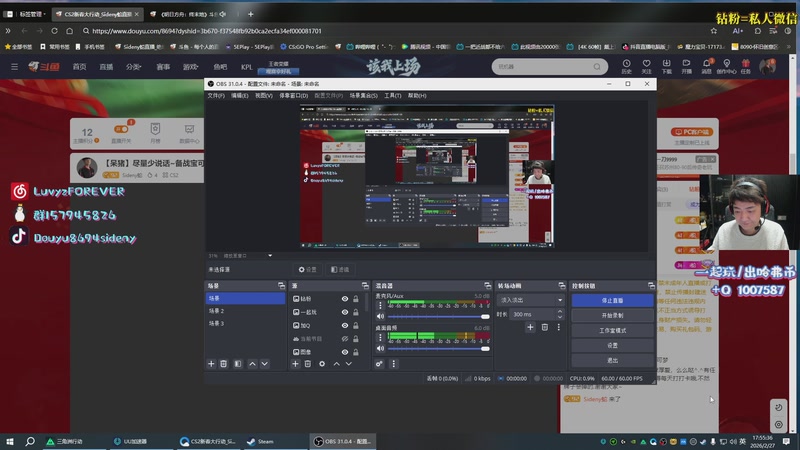Open 桌面音频 channel options three-dot menu
The image size is (800, 450).
click(380, 337)
